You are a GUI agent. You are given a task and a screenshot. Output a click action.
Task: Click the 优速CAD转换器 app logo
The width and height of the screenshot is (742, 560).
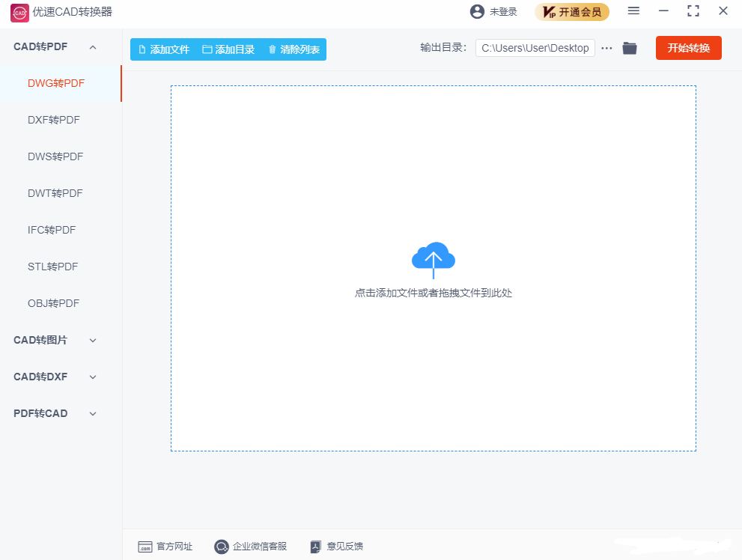(19, 12)
